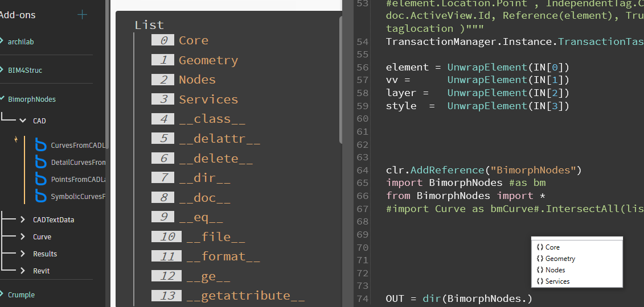Screen dimensions: 644x307
Task: Click index box 10 in list
Action: 166,237
